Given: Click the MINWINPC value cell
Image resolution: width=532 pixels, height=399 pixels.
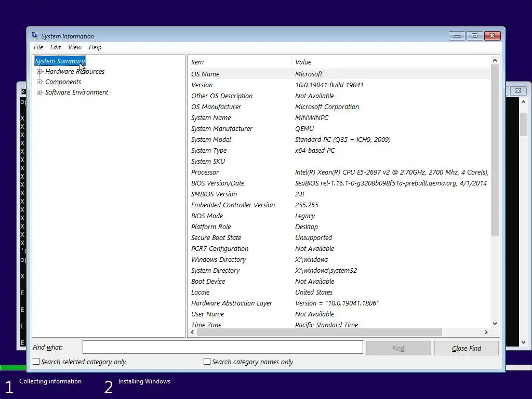Looking at the screenshot, I should 312,118.
